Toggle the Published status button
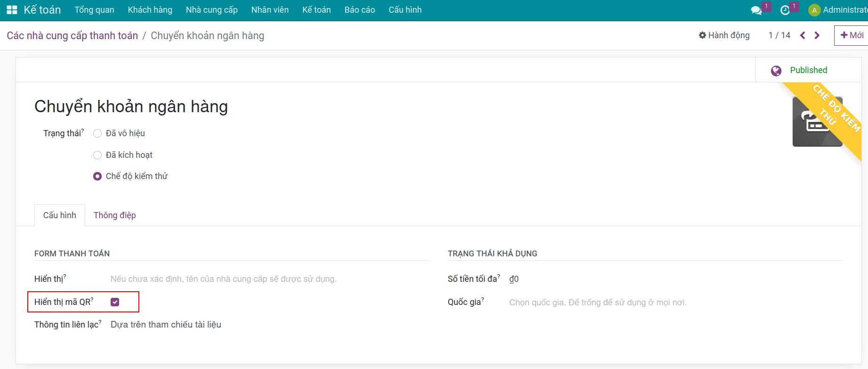Viewport: 868px width, 369px height. point(808,70)
